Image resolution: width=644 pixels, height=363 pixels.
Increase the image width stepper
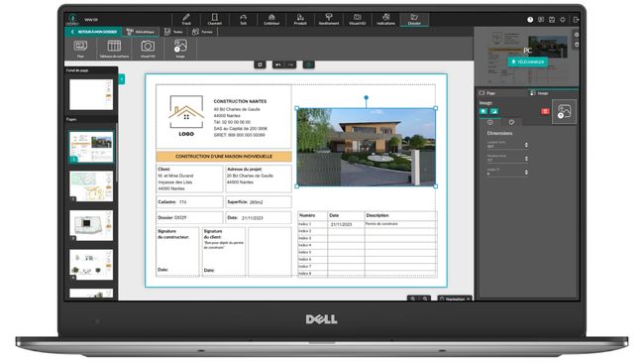click(526, 144)
